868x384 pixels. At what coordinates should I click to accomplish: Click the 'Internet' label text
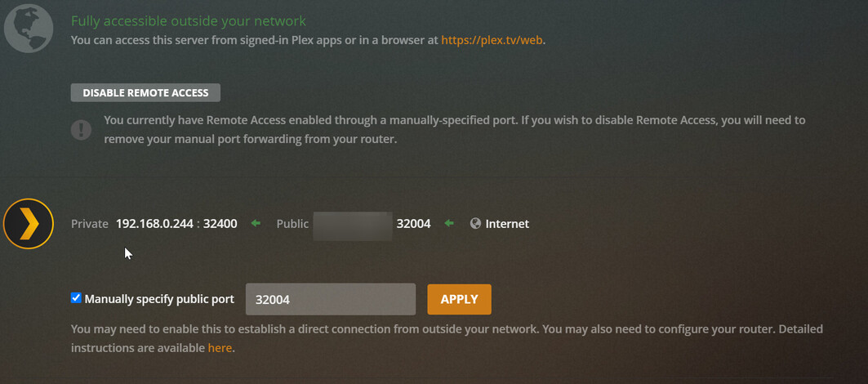(x=507, y=223)
